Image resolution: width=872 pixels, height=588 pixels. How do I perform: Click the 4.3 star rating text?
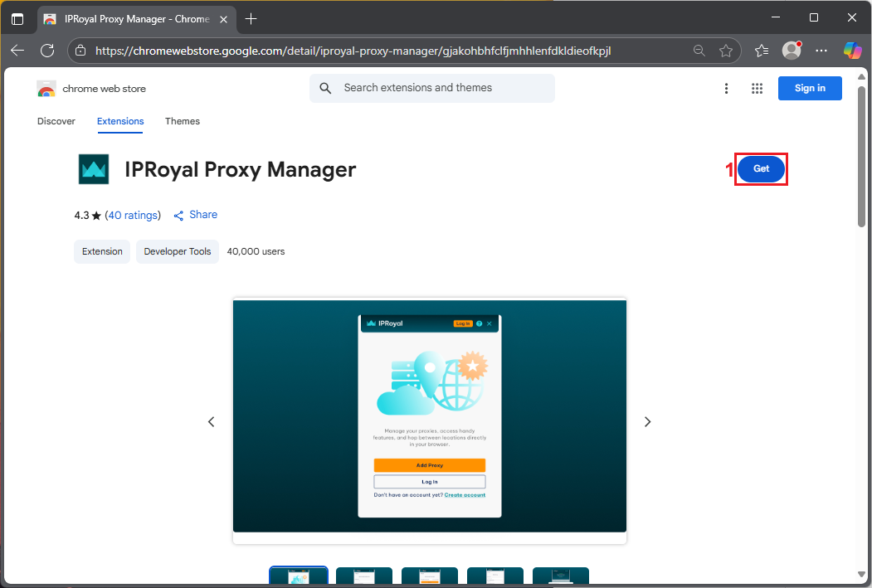pos(88,215)
